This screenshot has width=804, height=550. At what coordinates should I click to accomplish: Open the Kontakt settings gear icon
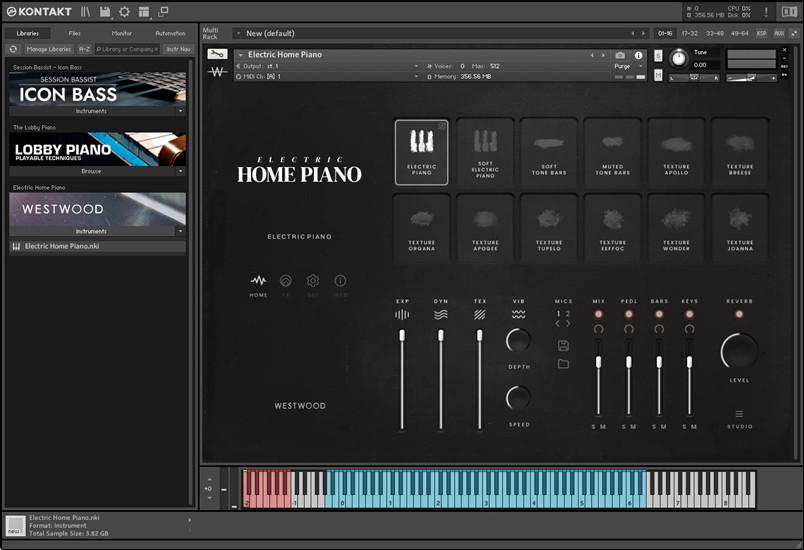(124, 12)
